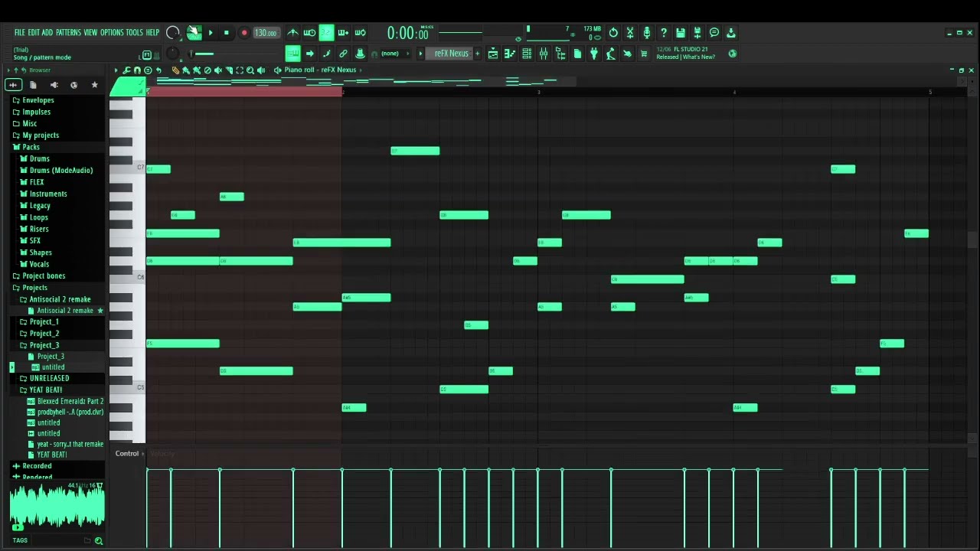Open the tempo tapper icon
Screen dimensions: 980x551
pyautogui.click(x=611, y=54)
